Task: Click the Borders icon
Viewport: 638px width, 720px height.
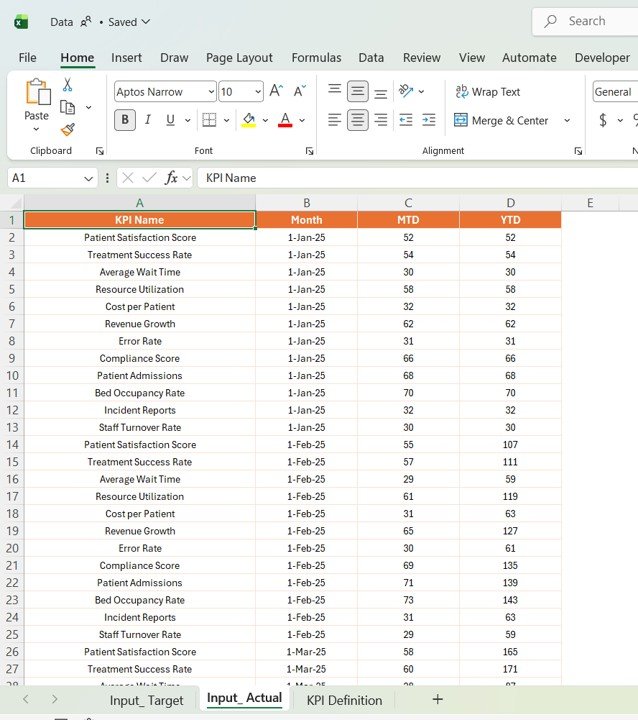Action: 209,120
